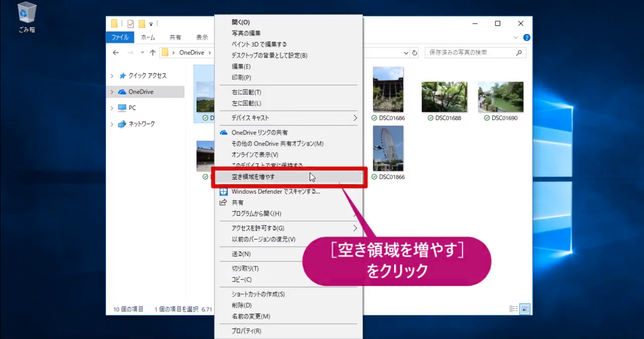
Task: Click the OneDrive cloud icon in context menu
Action: pyautogui.click(x=223, y=133)
